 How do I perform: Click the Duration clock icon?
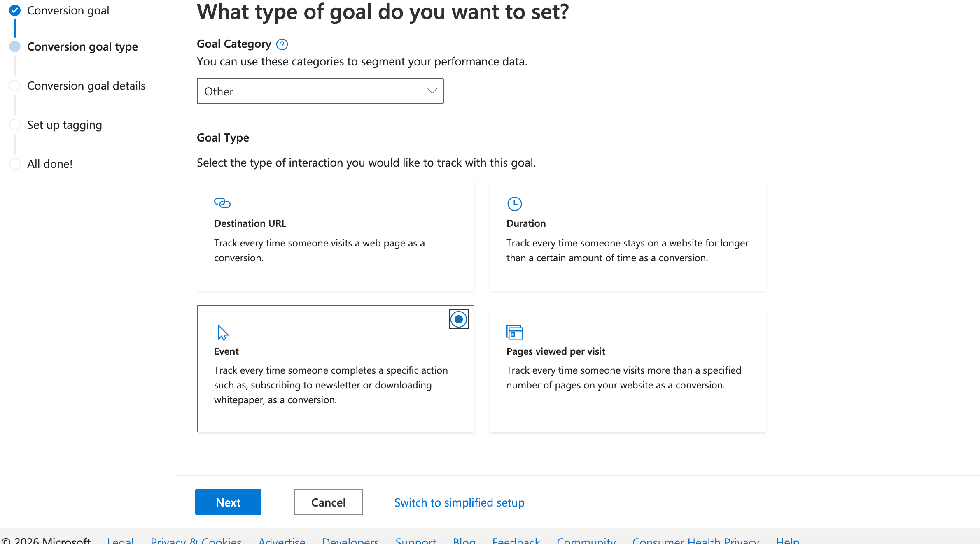tap(514, 203)
